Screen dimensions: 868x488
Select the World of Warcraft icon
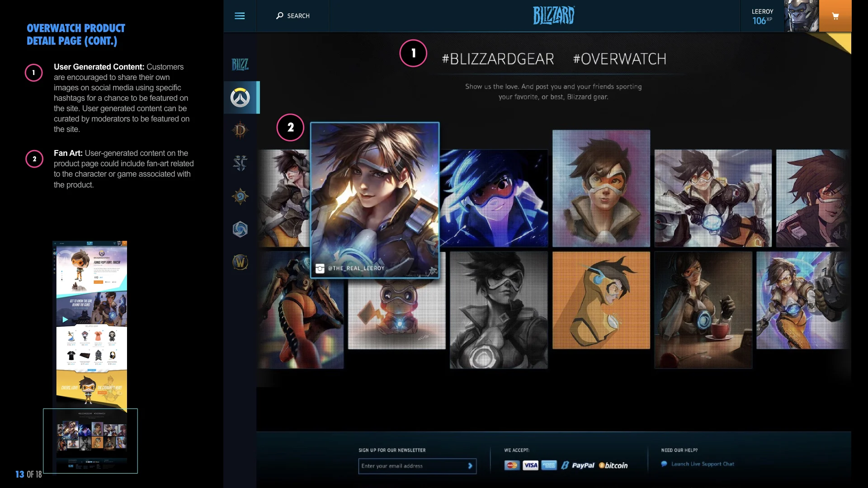click(240, 262)
